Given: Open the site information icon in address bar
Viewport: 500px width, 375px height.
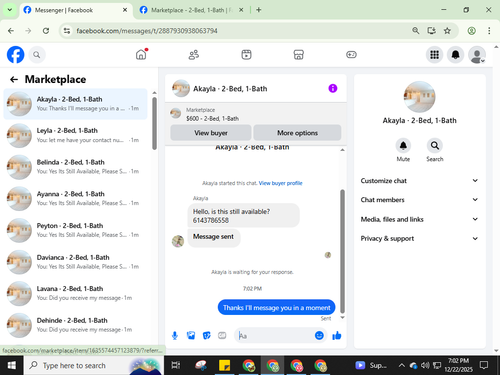Looking at the screenshot, I should [x=67, y=31].
